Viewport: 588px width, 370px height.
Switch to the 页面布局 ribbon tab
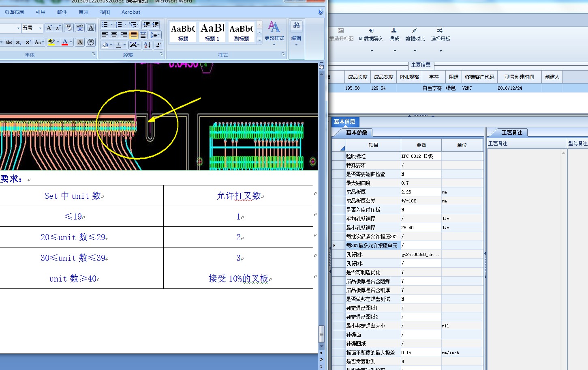coord(14,12)
